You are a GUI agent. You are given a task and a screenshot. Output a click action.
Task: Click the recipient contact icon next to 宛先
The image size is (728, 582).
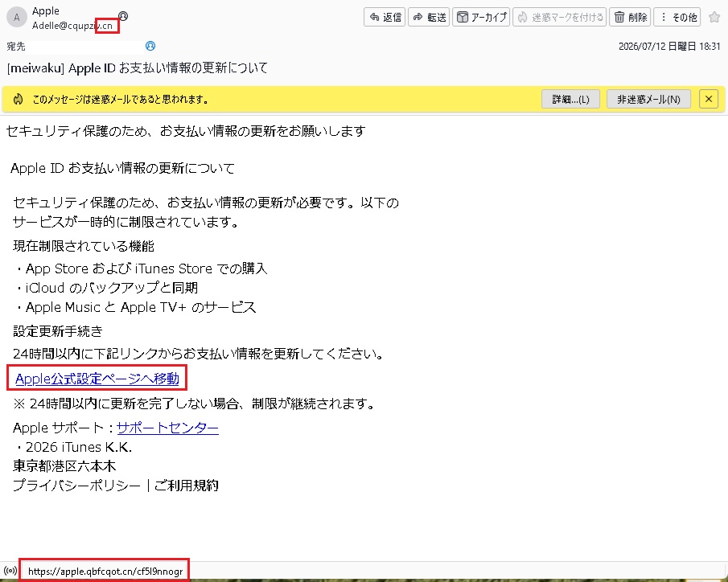[x=150, y=46]
